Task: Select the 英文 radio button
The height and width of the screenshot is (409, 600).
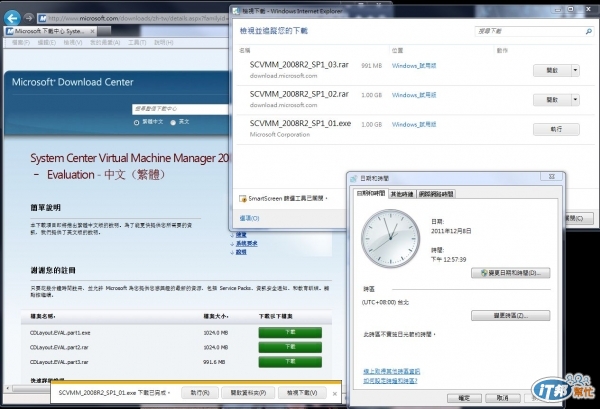Action: pos(173,122)
